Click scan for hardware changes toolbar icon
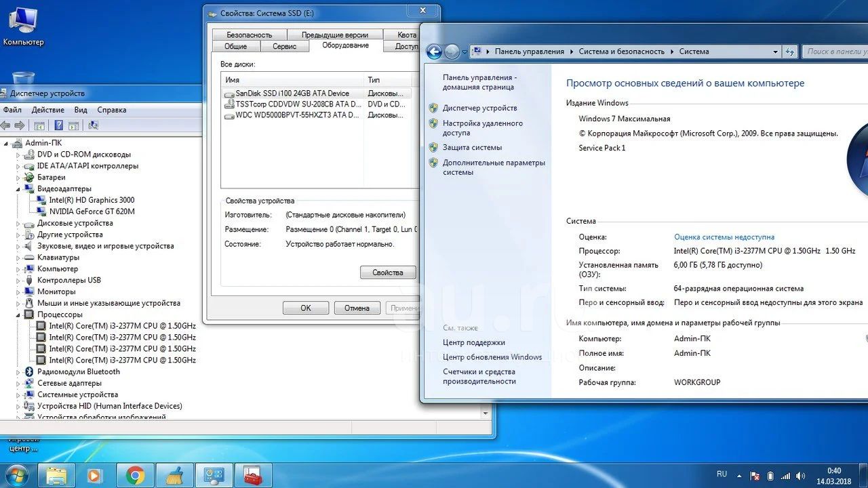Screen dimensions: 868x488 [94, 125]
